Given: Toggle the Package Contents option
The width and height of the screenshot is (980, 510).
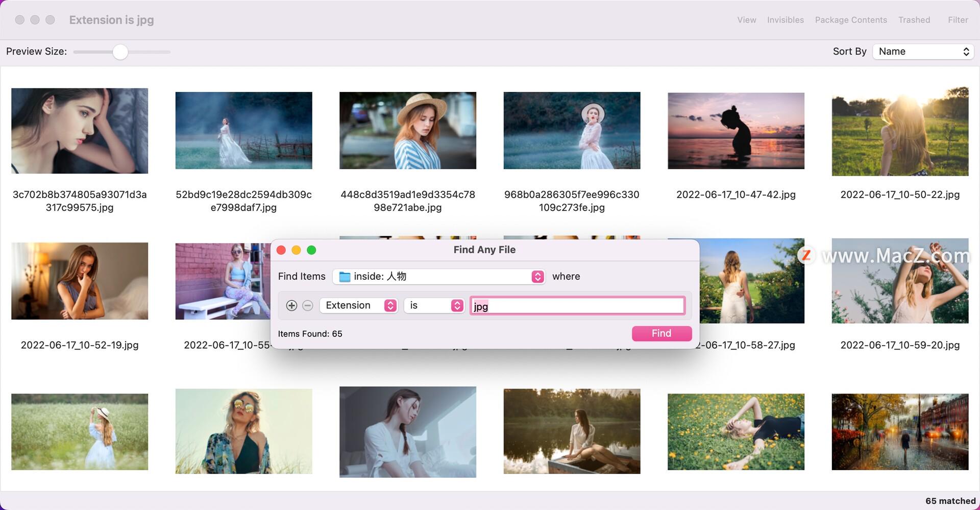Looking at the screenshot, I should tap(851, 20).
